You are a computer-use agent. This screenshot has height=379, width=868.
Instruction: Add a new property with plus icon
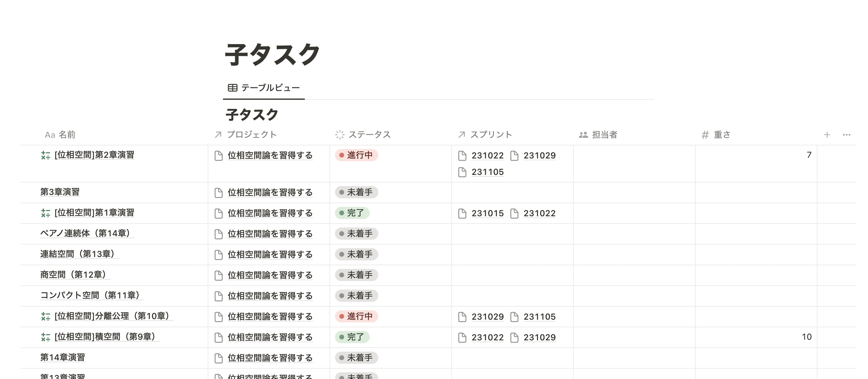(x=827, y=135)
